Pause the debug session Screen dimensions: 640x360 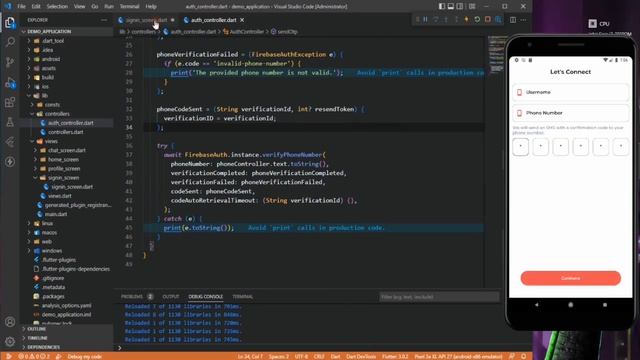click(425, 20)
